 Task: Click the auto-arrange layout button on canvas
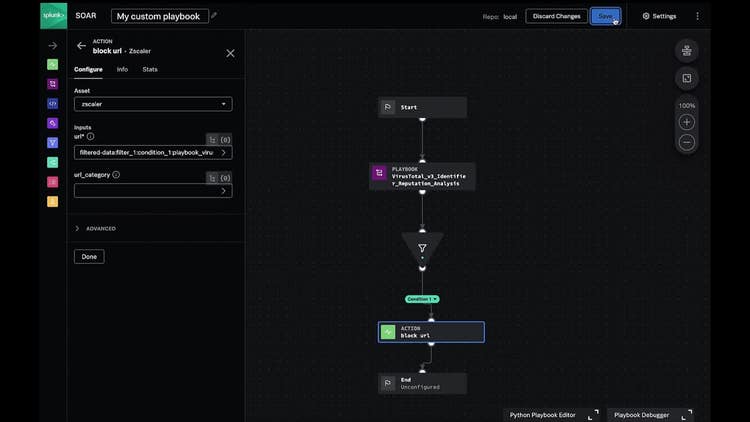(x=686, y=51)
